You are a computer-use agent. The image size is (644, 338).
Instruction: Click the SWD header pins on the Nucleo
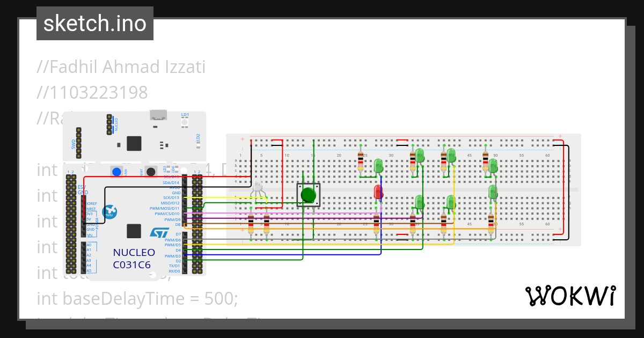[x=79, y=141]
